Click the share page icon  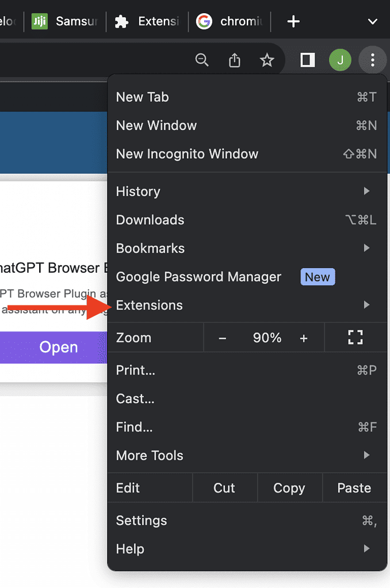[234, 60]
